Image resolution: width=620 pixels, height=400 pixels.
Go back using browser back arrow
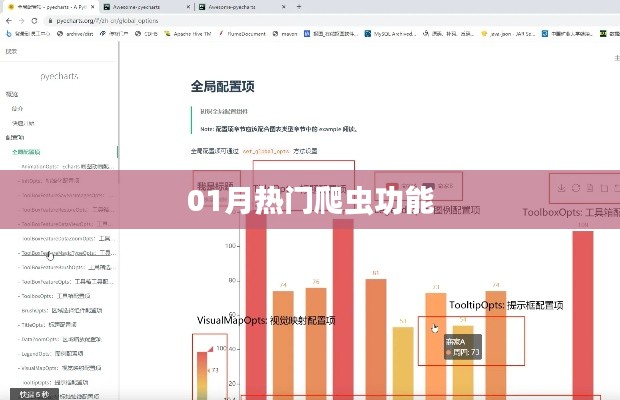coord(9,21)
